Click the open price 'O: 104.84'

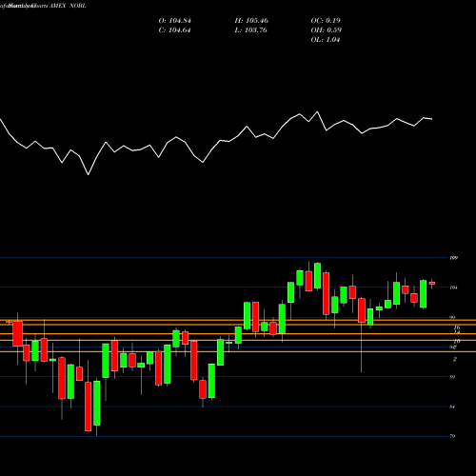pyautogui.click(x=175, y=21)
